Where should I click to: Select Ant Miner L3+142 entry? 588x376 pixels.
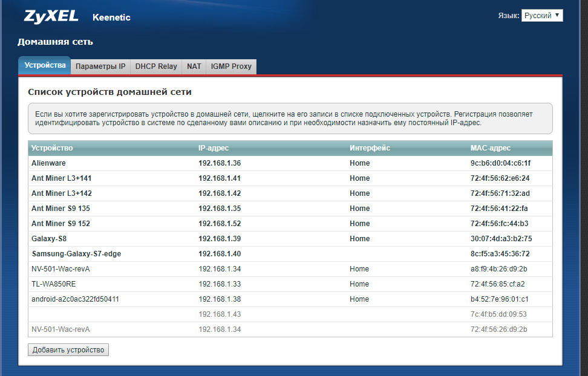point(62,193)
